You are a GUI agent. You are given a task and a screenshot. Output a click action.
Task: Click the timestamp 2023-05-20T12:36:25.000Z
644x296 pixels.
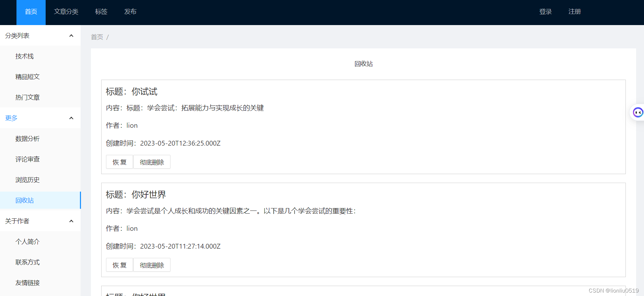click(180, 143)
